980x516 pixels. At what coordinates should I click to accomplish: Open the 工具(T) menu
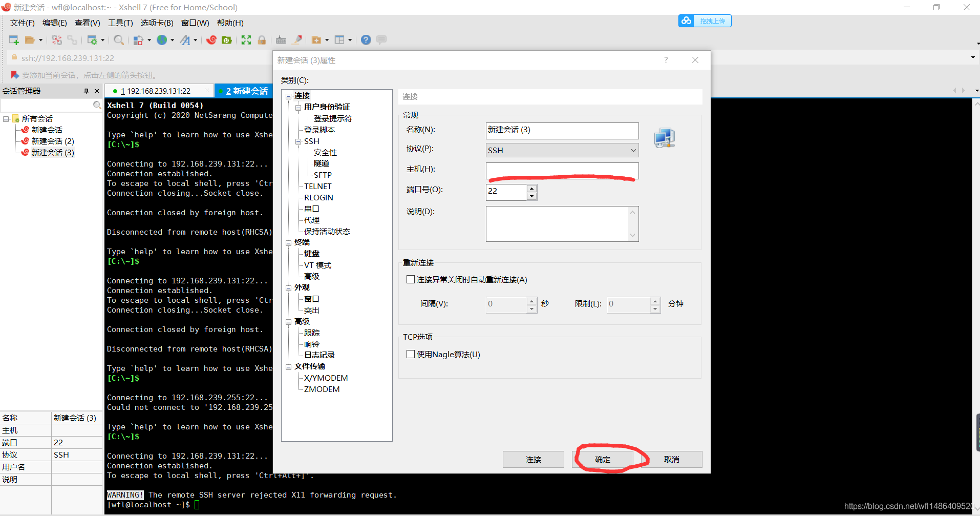point(120,23)
